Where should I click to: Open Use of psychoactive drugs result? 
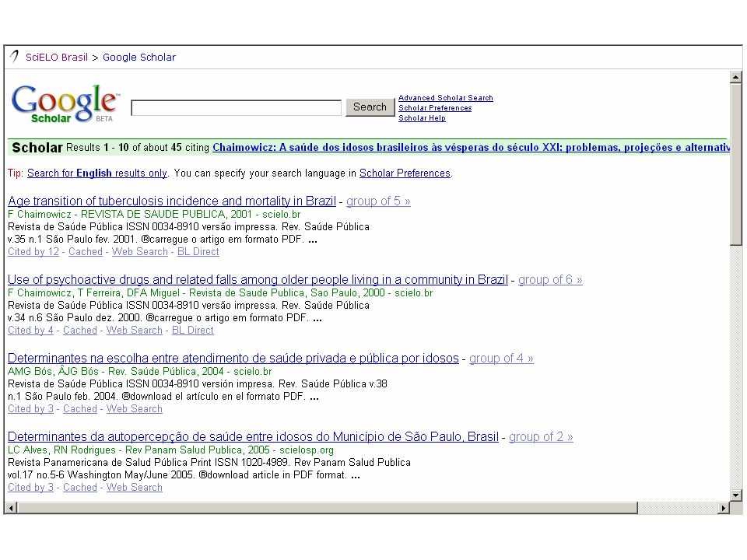[x=258, y=279]
